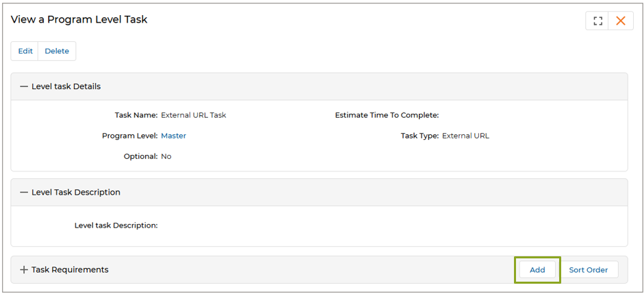The width and height of the screenshot is (644, 294).
Task: Click the Delete button
Action: (57, 51)
